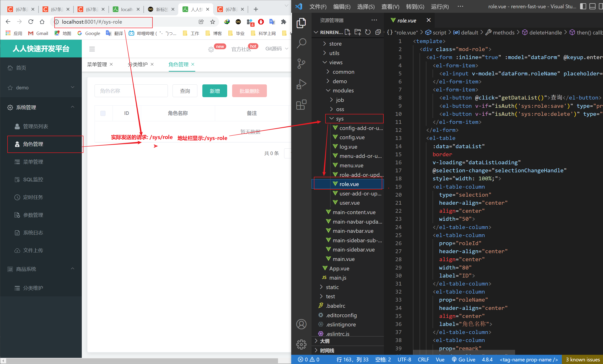Open 官方社区 link in navbar
The height and width of the screenshot is (364, 603).
pyautogui.click(x=241, y=49)
